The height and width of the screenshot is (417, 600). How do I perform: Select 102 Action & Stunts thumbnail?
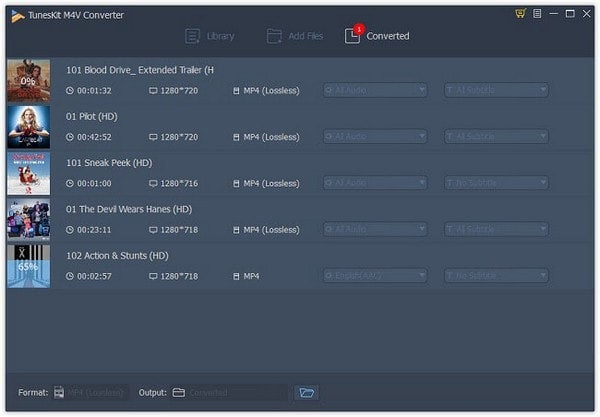(29, 266)
